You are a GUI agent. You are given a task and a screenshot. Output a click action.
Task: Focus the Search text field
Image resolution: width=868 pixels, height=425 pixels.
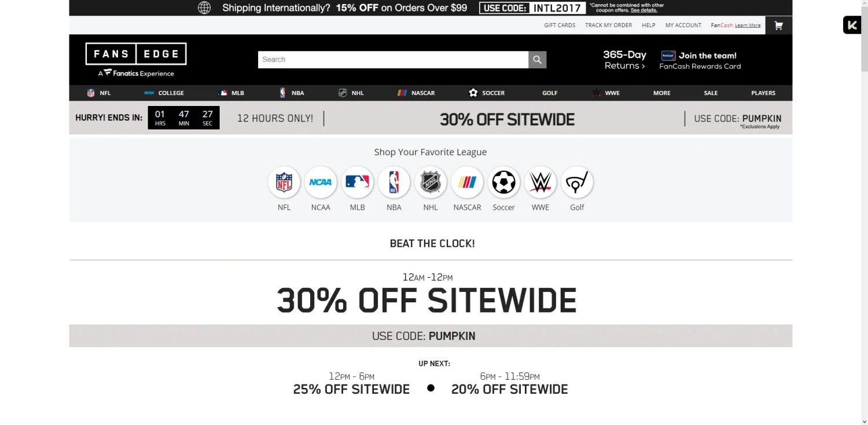point(393,60)
